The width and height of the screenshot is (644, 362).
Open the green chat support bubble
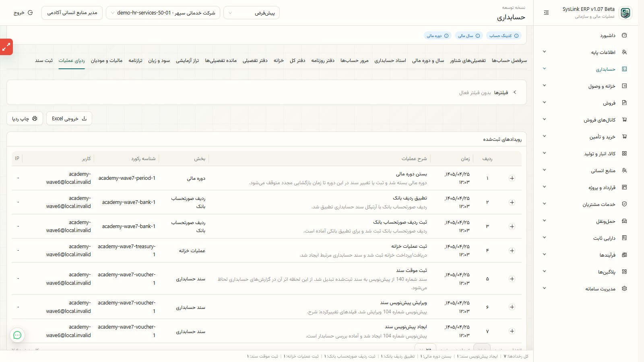point(17,335)
